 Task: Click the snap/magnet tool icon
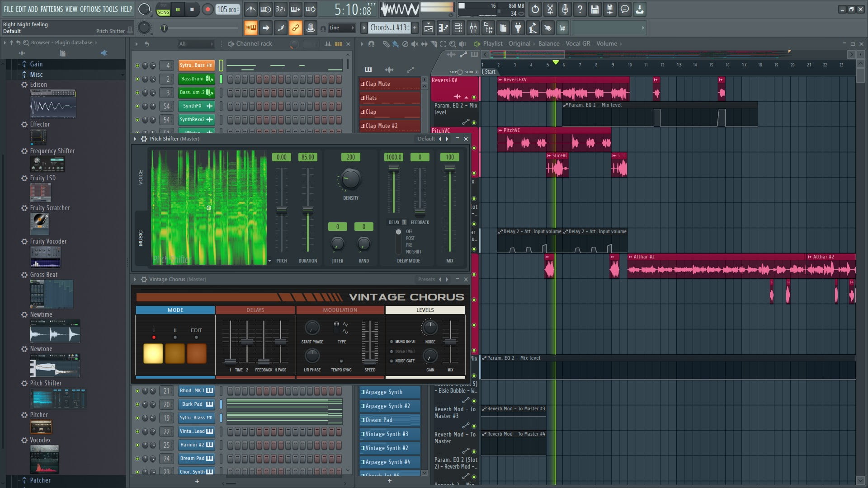[x=371, y=43]
